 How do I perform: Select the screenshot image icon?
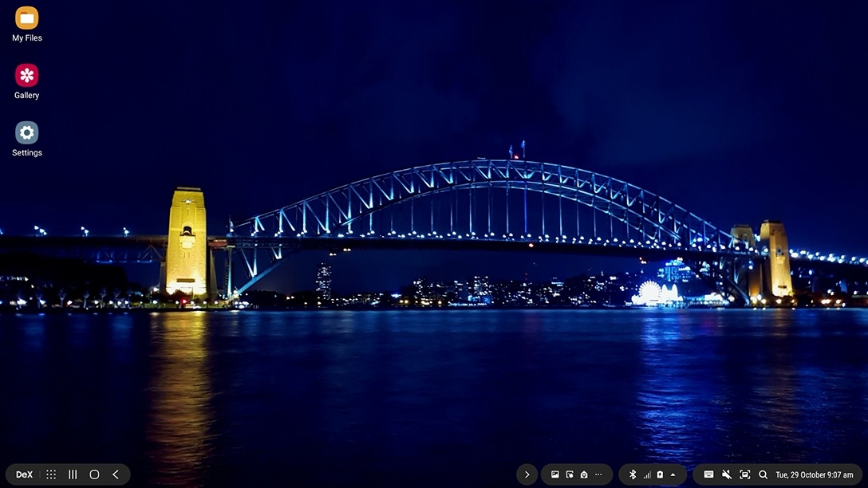555,474
